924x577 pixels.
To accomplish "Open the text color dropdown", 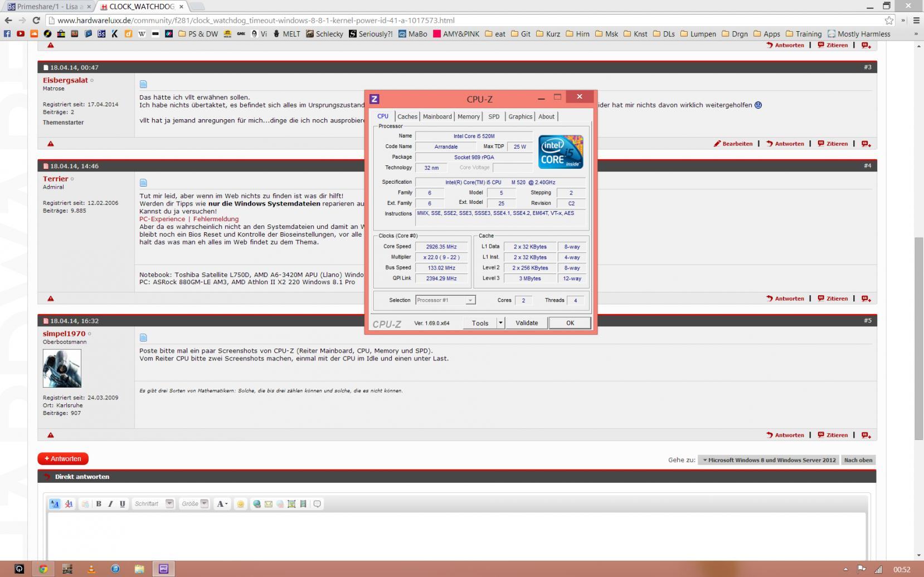I will coord(222,503).
